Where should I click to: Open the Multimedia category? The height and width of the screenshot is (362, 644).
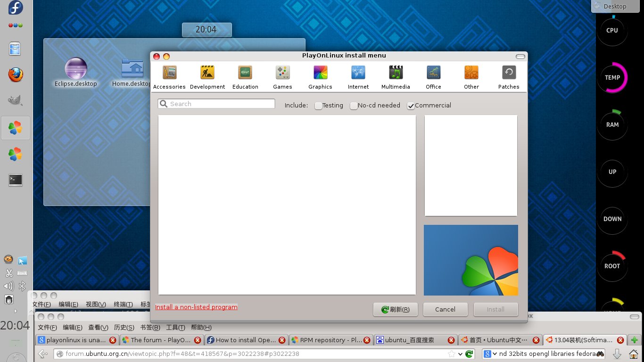(x=396, y=77)
